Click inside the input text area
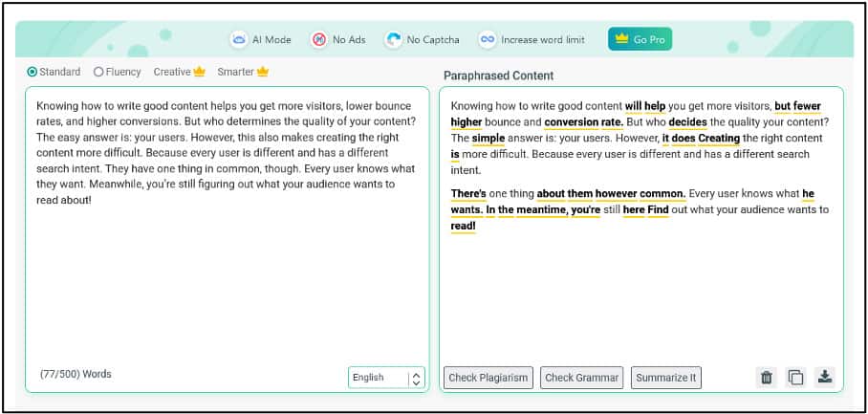 pyautogui.click(x=227, y=239)
